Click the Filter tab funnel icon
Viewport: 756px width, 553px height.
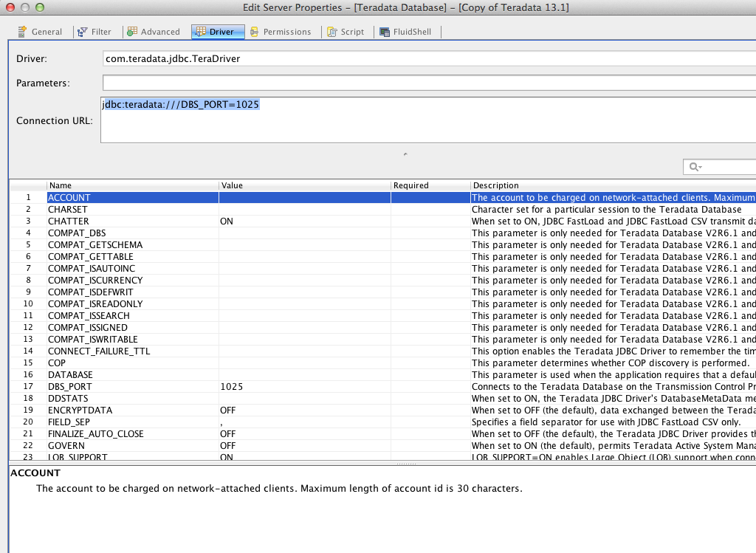click(83, 32)
